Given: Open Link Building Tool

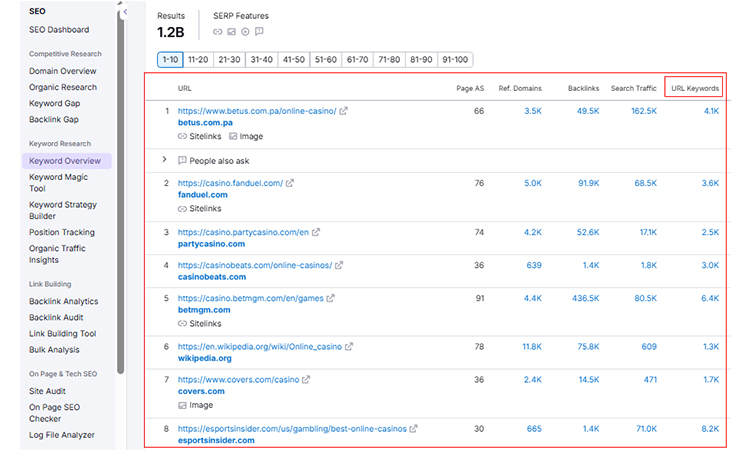Looking at the screenshot, I should pyautogui.click(x=63, y=334).
